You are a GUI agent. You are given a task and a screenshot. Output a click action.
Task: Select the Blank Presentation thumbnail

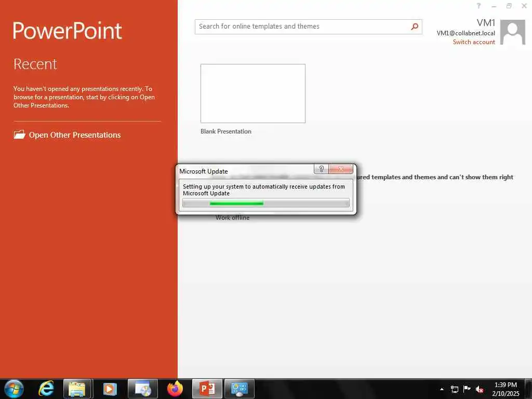pyautogui.click(x=253, y=94)
